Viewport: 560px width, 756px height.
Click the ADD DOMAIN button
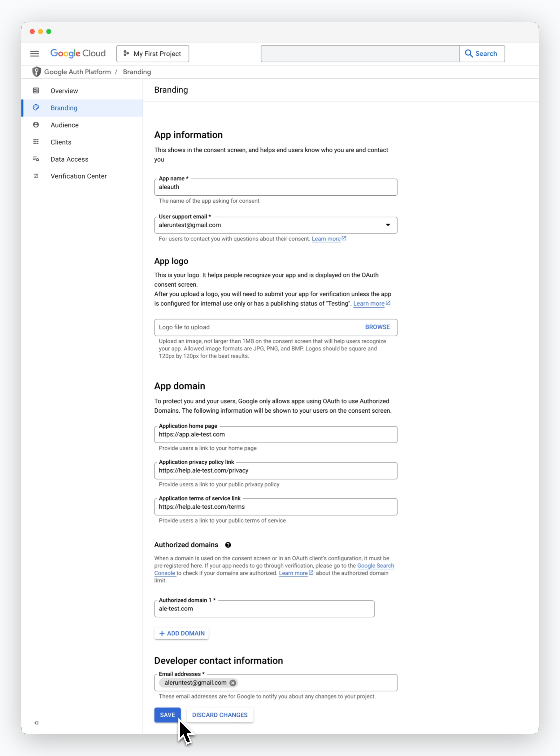(x=181, y=633)
